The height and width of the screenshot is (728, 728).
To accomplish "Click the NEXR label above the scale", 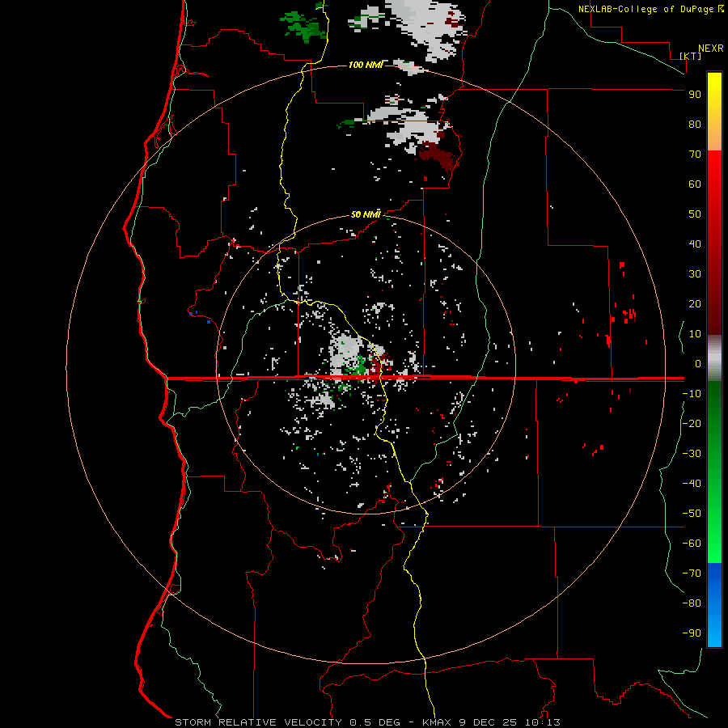I will tap(710, 49).
